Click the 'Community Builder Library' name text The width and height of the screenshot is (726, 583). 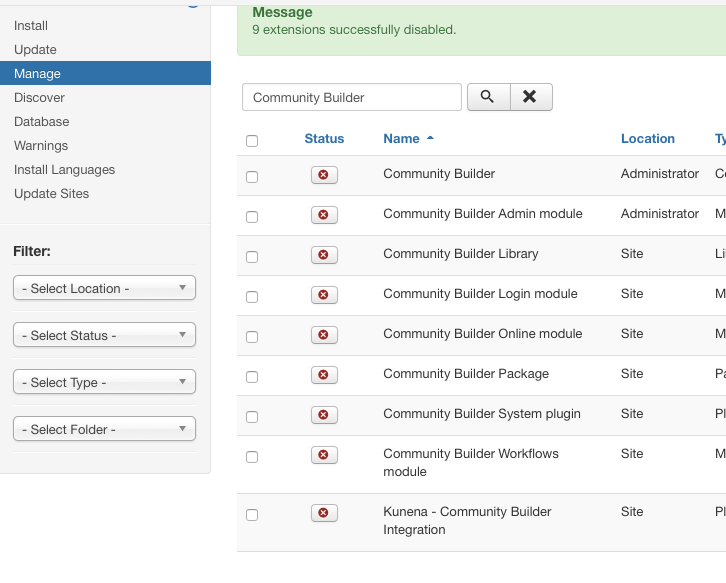(461, 254)
